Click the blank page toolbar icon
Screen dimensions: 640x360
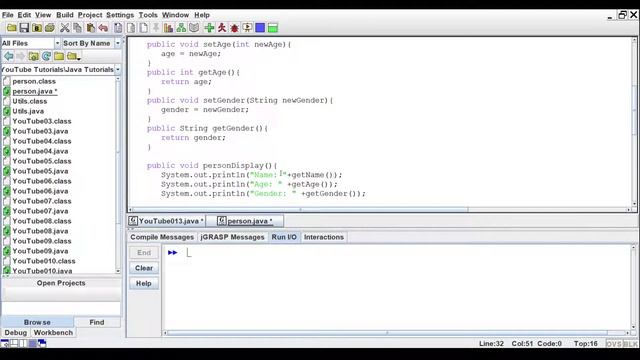(144, 28)
